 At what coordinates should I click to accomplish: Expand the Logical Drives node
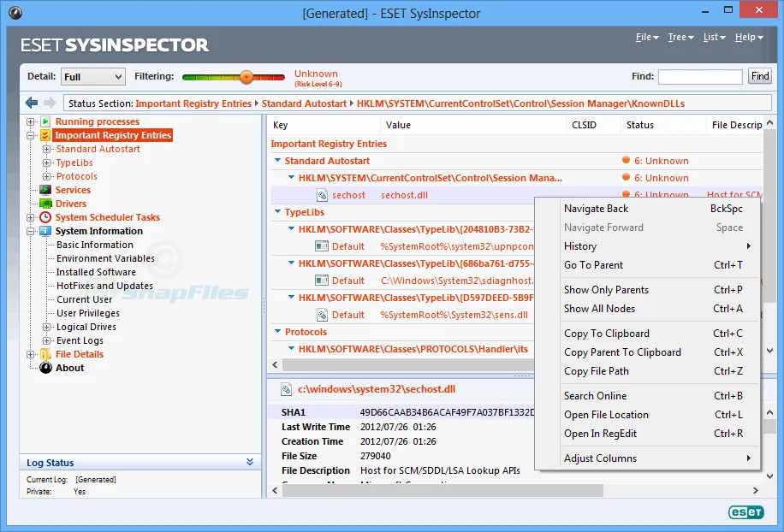pos(46,327)
